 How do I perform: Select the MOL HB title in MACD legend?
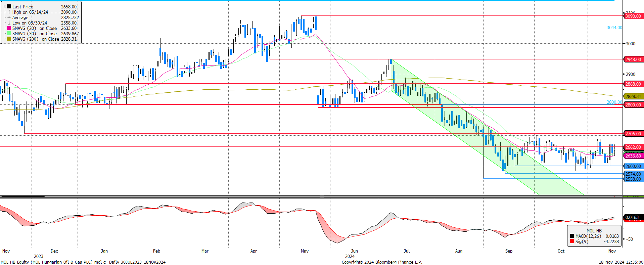pos(594,231)
